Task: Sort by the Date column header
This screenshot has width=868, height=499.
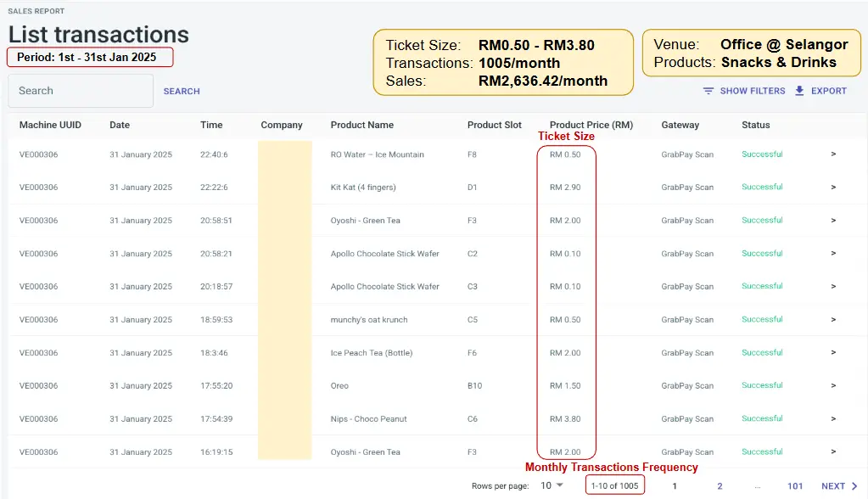Action: coord(120,125)
